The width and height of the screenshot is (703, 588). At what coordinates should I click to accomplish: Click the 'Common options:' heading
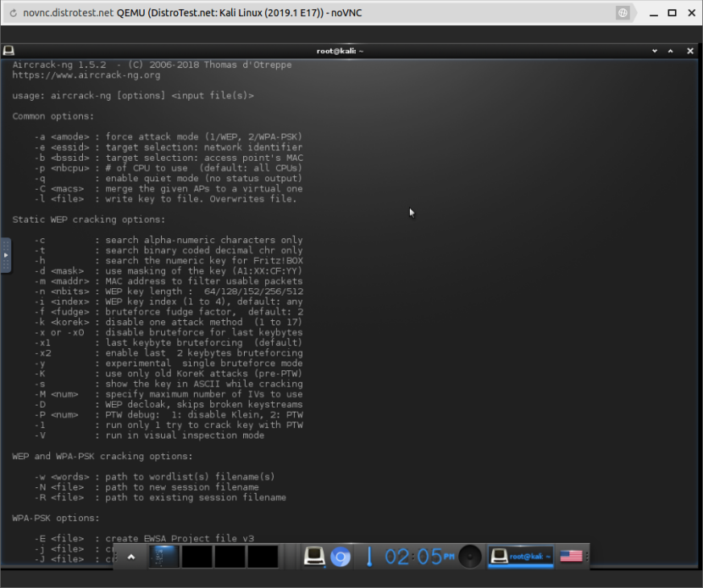click(x=53, y=116)
